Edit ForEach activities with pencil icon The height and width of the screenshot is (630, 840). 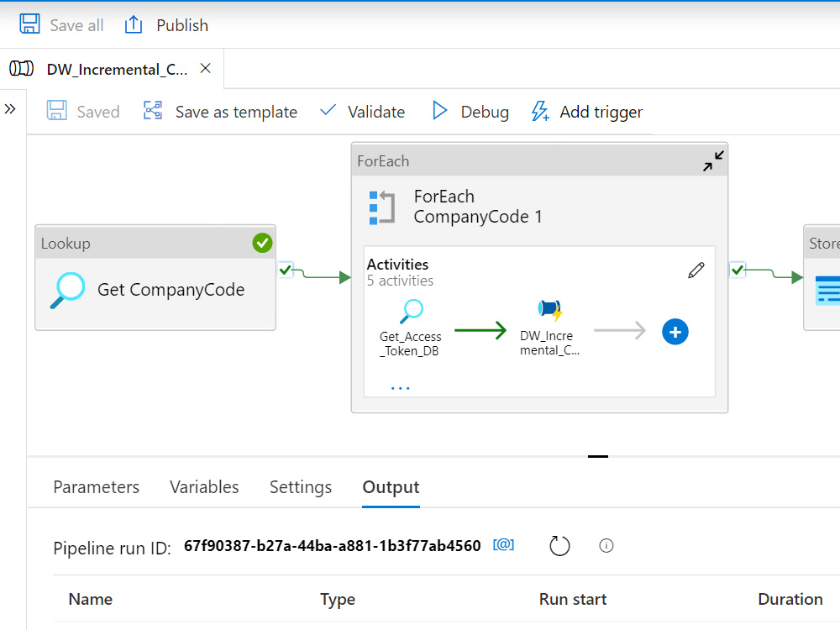point(696,270)
